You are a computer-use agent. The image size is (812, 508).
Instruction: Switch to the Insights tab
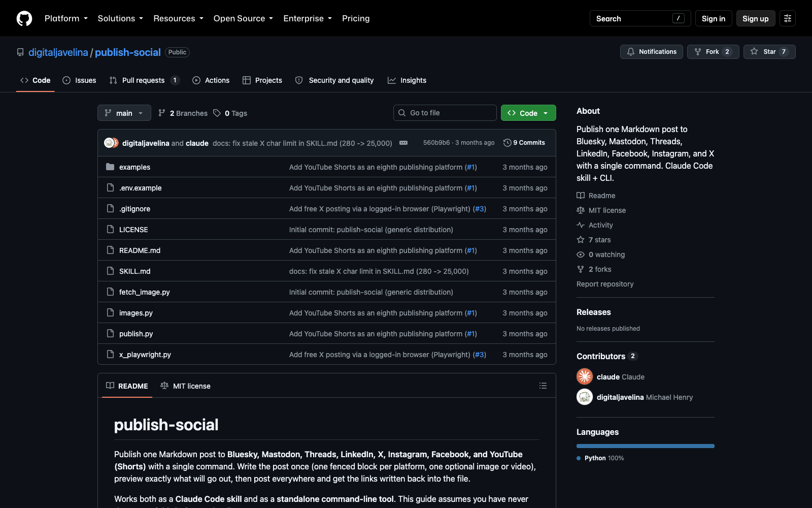coord(407,80)
